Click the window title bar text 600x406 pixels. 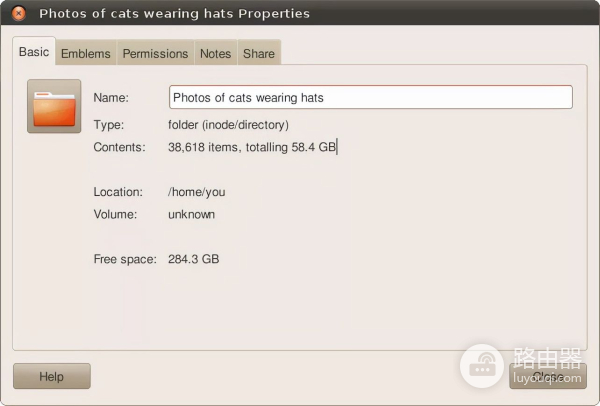[174, 14]
